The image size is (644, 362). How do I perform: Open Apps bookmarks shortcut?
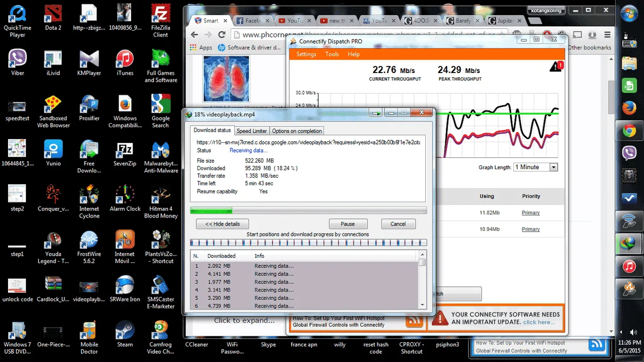(201, 48)
